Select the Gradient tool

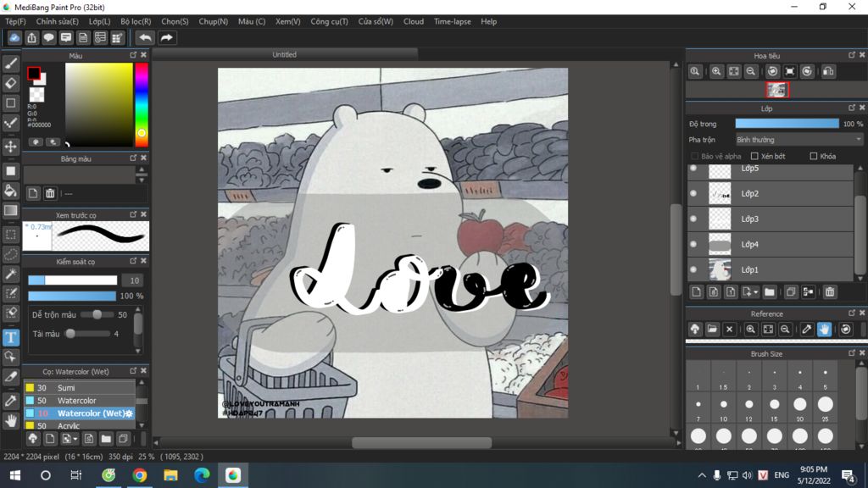(10, 210)
